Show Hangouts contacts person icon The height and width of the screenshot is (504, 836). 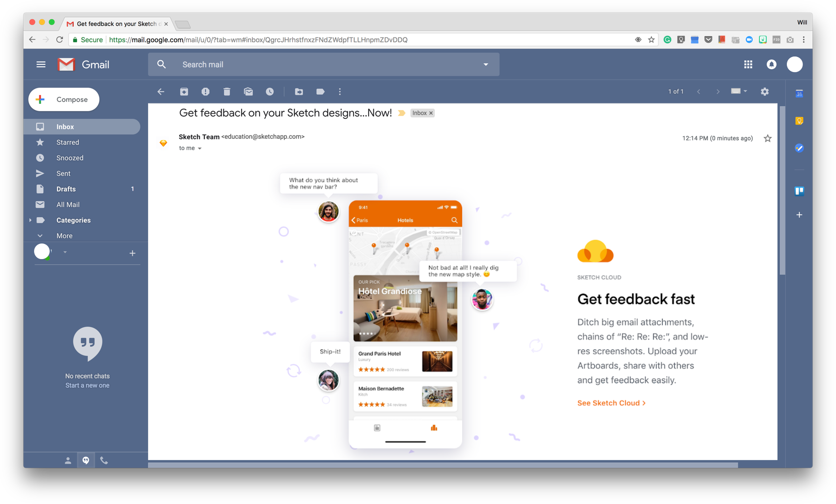tap(68, 460)
